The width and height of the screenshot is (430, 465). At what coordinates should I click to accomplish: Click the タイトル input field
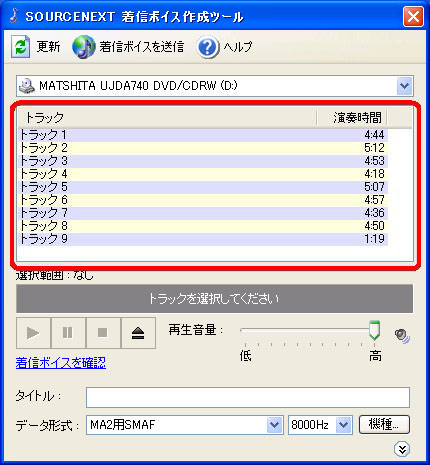coord(248,397)
